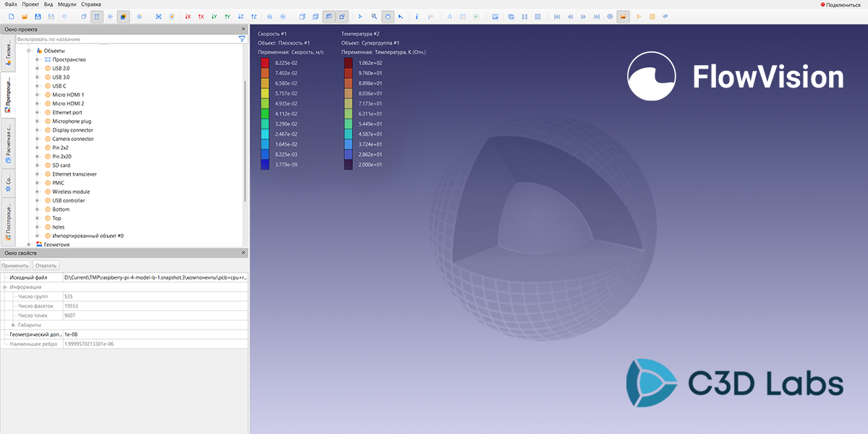
Task: Click the skip-to-last-frame playback icon
Action: pos(597,16)
